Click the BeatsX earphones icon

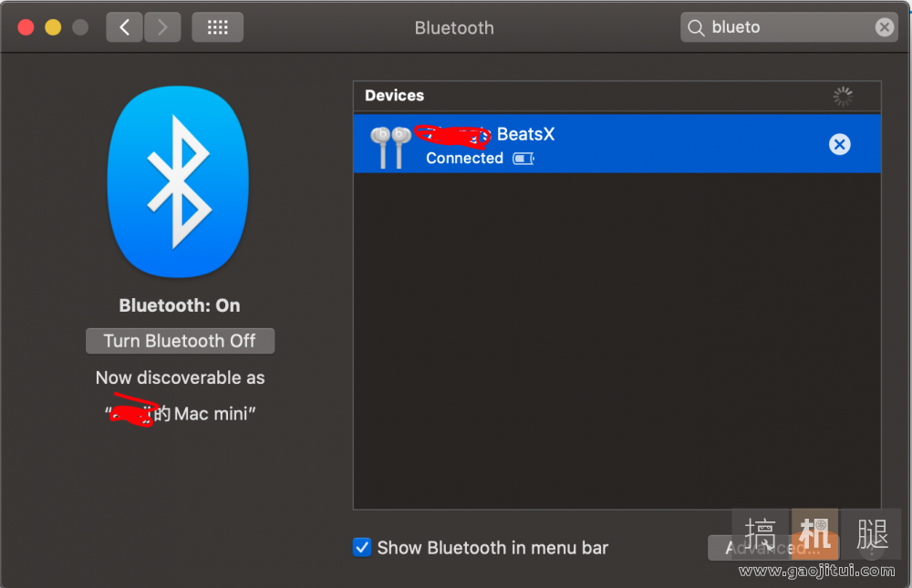[x=391, y=147]
